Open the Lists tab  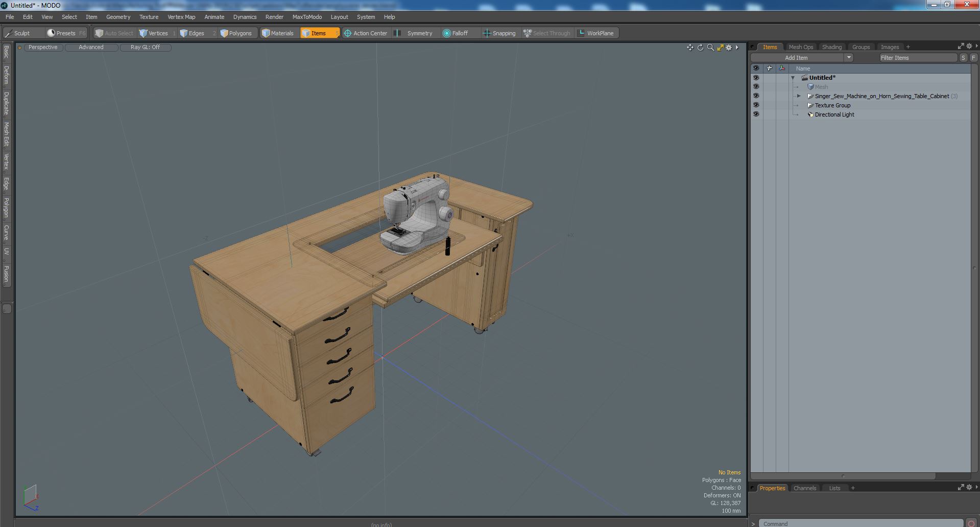834,488
